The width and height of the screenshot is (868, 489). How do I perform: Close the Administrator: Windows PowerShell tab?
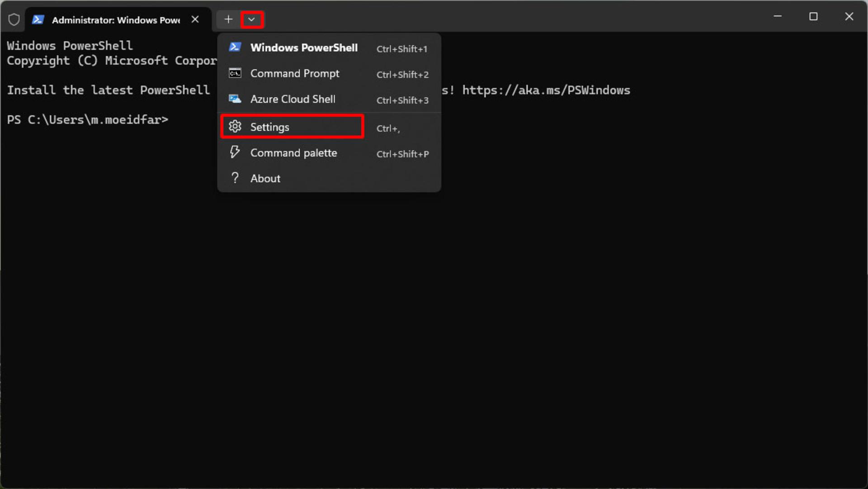195,19
